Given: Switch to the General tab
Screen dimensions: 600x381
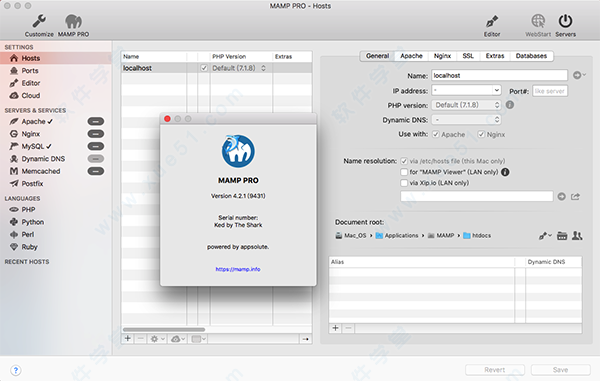Looking at the screenshot, I should click(x=377, y=56).
